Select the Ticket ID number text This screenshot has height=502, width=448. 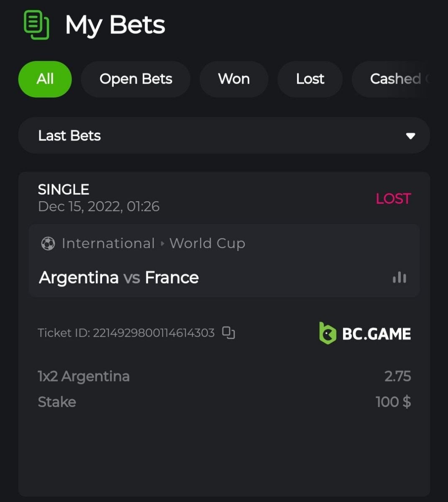[154, 333]
